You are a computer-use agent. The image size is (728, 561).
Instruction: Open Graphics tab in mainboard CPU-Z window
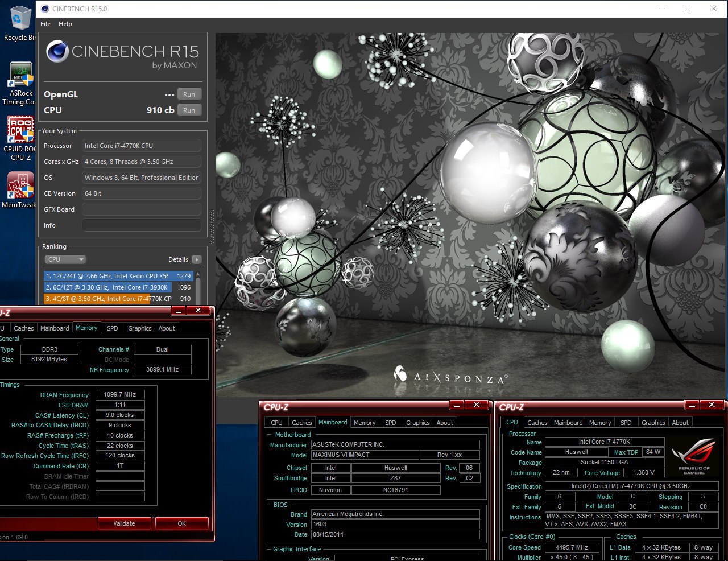(418, 423)
